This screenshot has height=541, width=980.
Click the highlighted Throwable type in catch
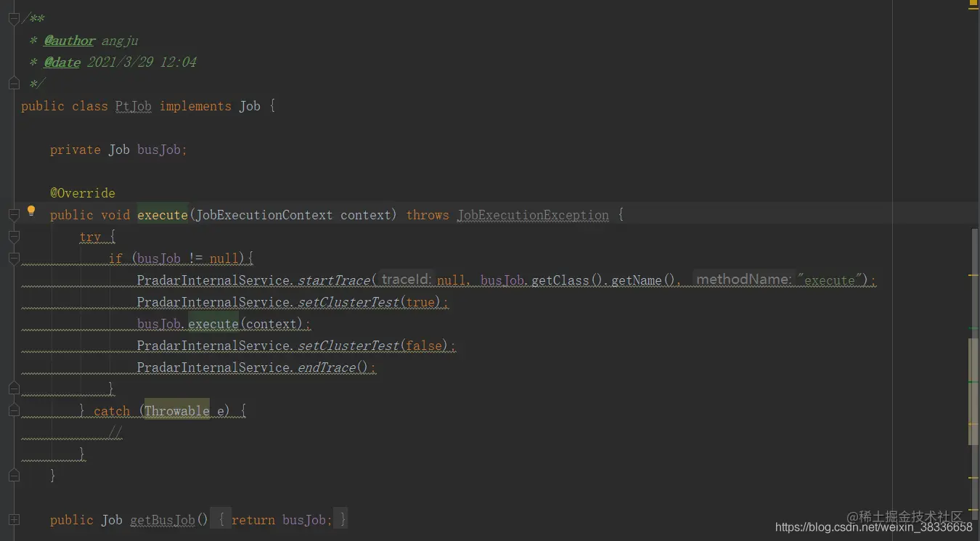tap(177, 411)
